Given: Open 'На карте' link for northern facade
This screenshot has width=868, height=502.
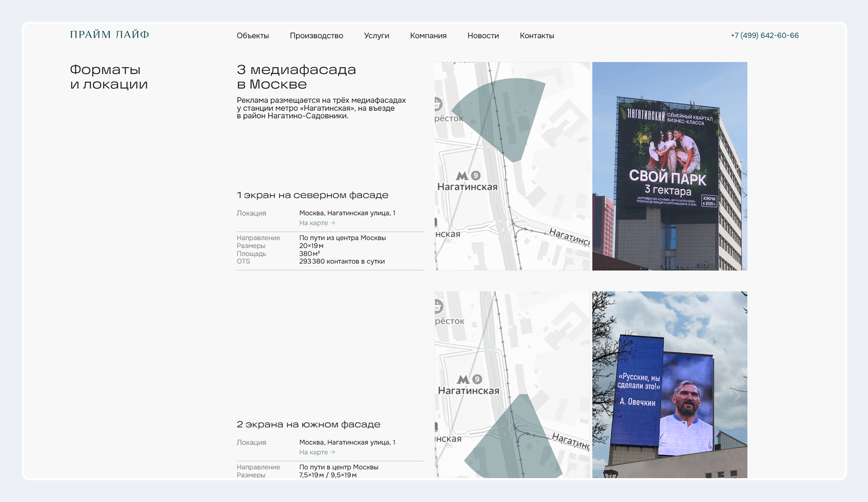Looking at the screenshot, I should coord(316,223).
